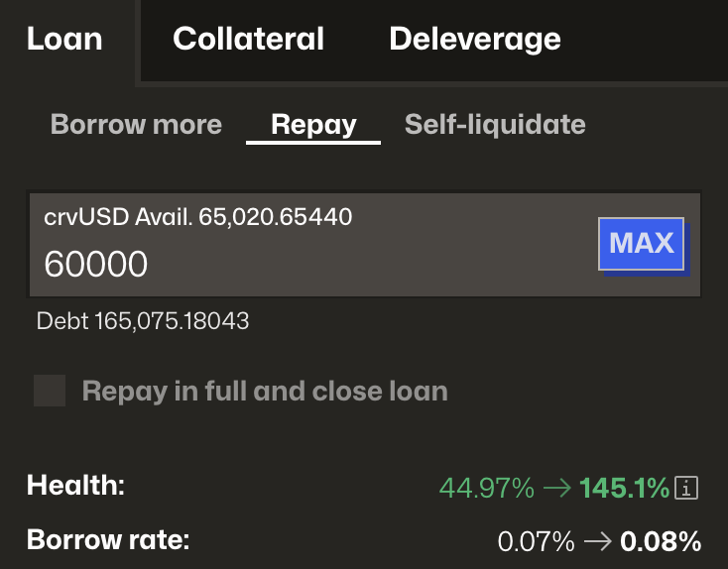The width and height of the screenshot is (728, 569).
Task: Click the new borrow rate 0.08%
Action: tap(661, 542)
